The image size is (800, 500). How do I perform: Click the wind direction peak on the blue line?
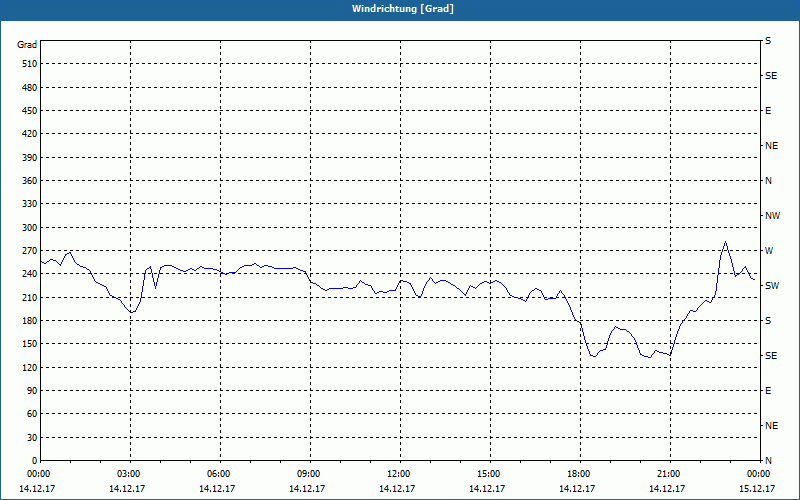click(726, 242)
